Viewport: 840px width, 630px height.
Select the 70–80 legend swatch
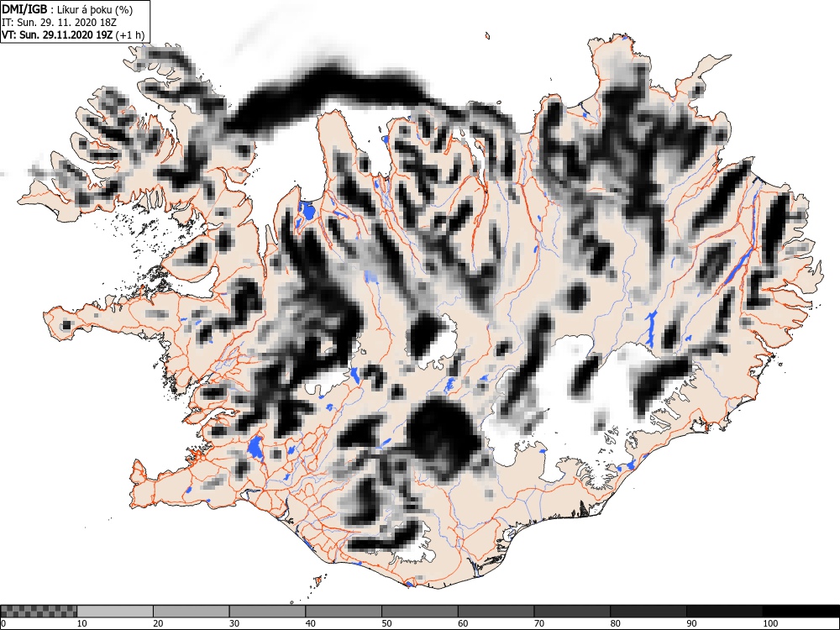pos(572,612)
